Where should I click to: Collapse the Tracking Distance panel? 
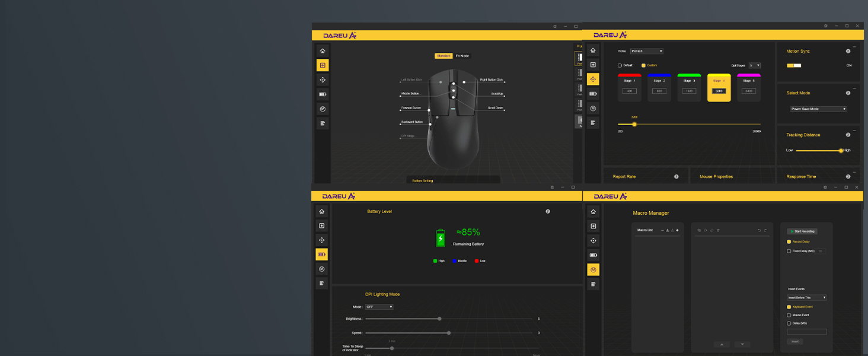click(854, 129)
